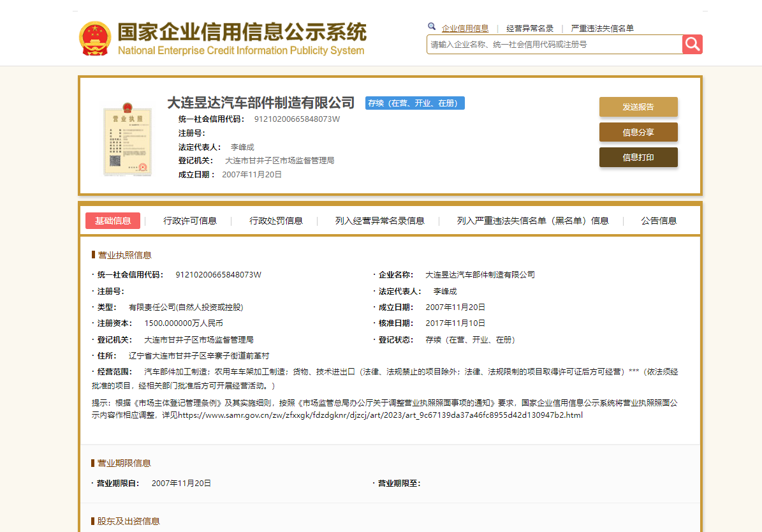Click the address 辽宁省大连市甘井子区辛寨子街道前革村
762x532 pixels.
(199, 356)
